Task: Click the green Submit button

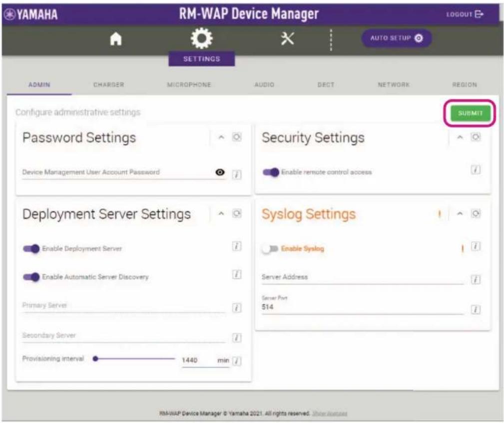Action: 470,113
